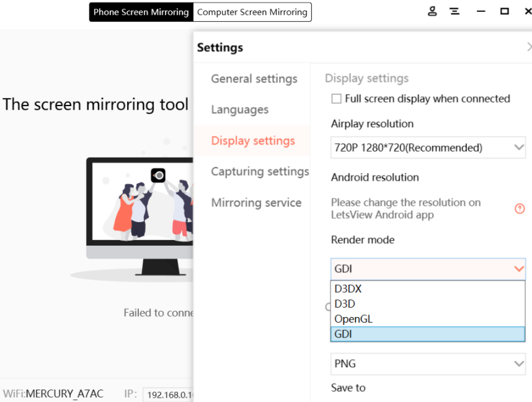Pick D3D render mode option
This screenshot has height=402, width=532.
click(x=428, y=303)
